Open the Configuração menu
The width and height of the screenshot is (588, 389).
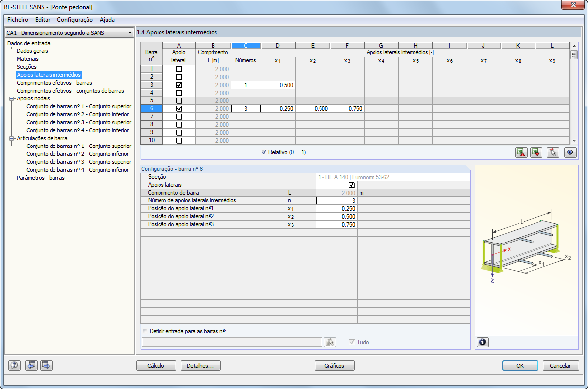pyautogui.click(x=75, y=19)
